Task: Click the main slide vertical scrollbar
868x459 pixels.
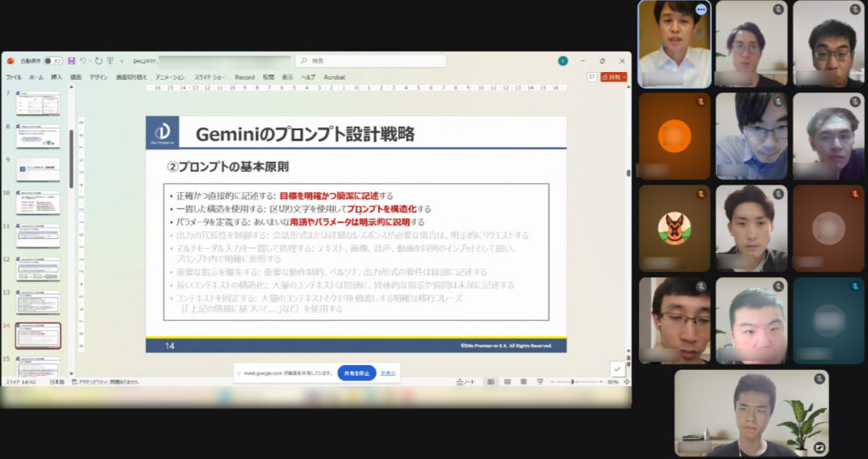Action: pyautogui.click(x=628, y=173)
